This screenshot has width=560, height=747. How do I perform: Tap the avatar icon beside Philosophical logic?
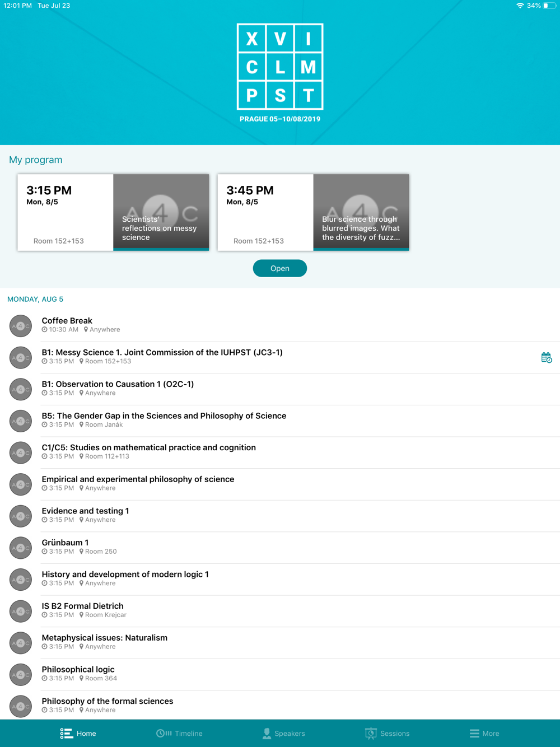tap(21, 675)
